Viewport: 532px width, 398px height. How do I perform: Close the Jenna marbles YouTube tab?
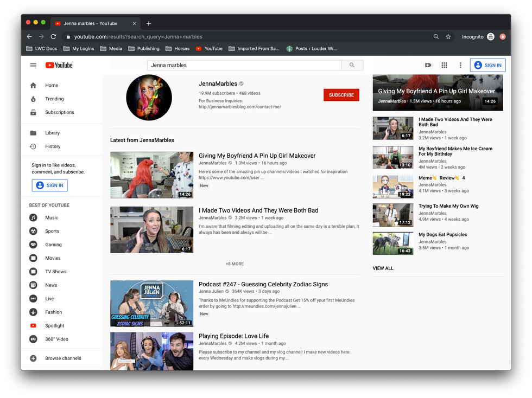tap(135, 23)
